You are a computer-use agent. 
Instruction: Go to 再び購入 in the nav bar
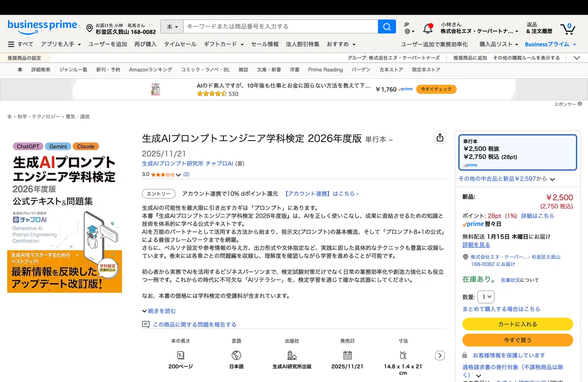coord(146,44)
